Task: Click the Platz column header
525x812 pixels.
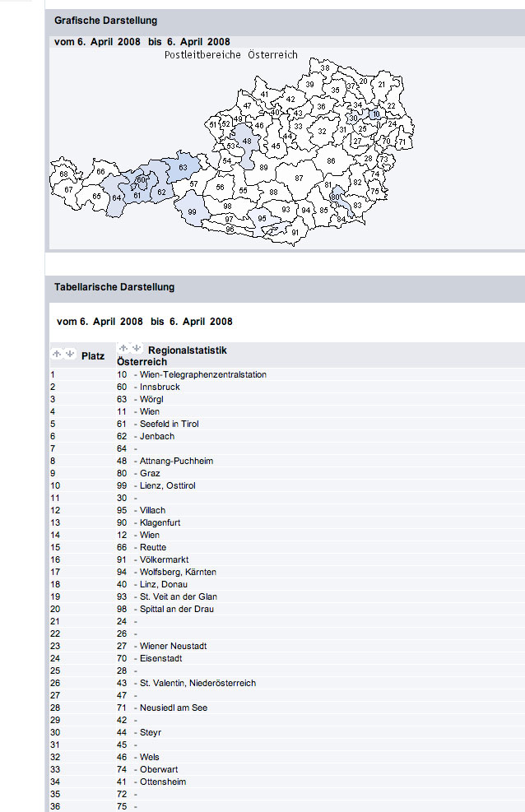Action: click(92, 356)
